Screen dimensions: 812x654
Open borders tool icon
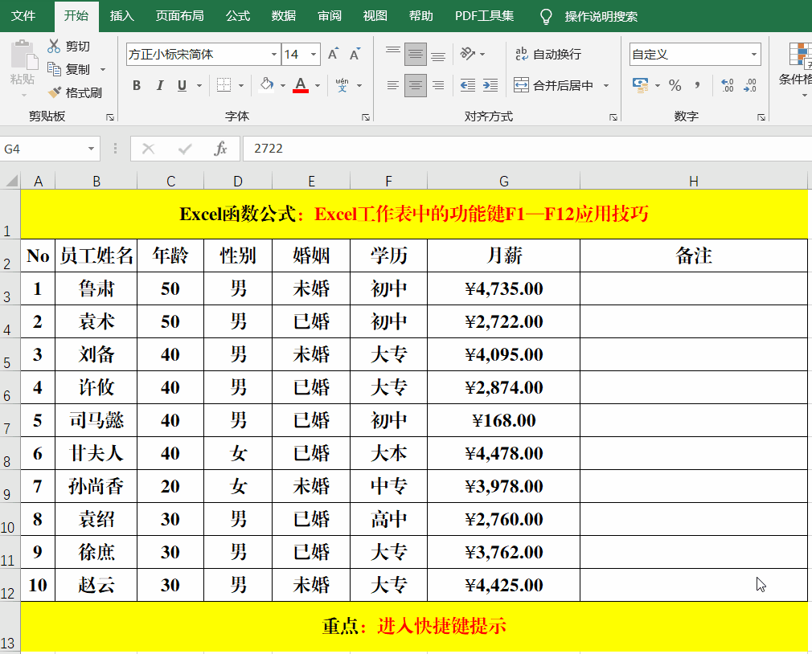224,85
